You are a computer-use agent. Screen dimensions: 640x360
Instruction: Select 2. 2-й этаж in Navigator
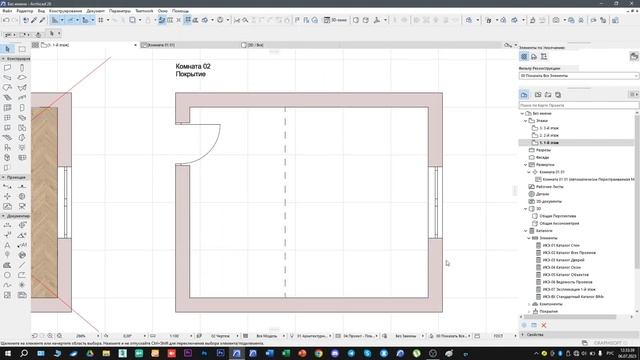pyautogui.click(x=549, y=136)
